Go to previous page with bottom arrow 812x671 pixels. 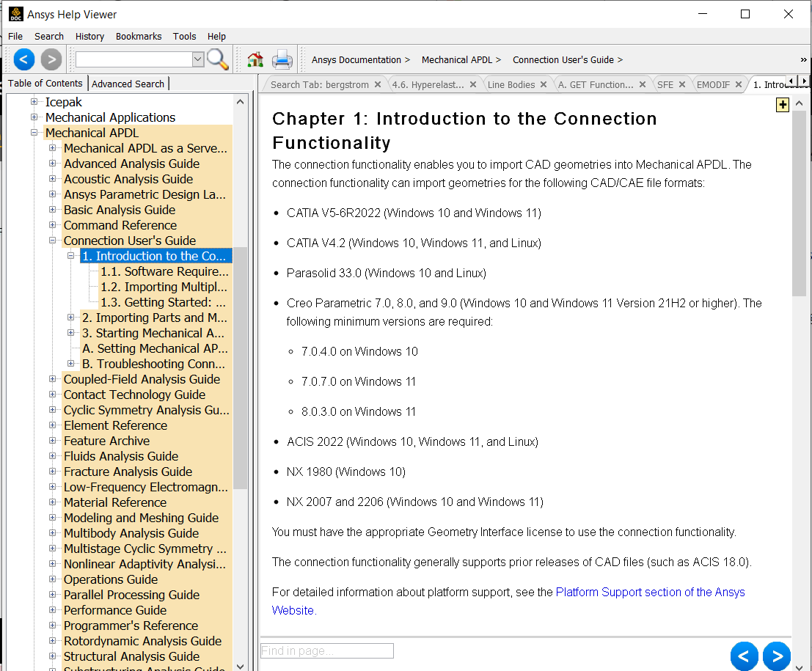[x=744, y=656]
